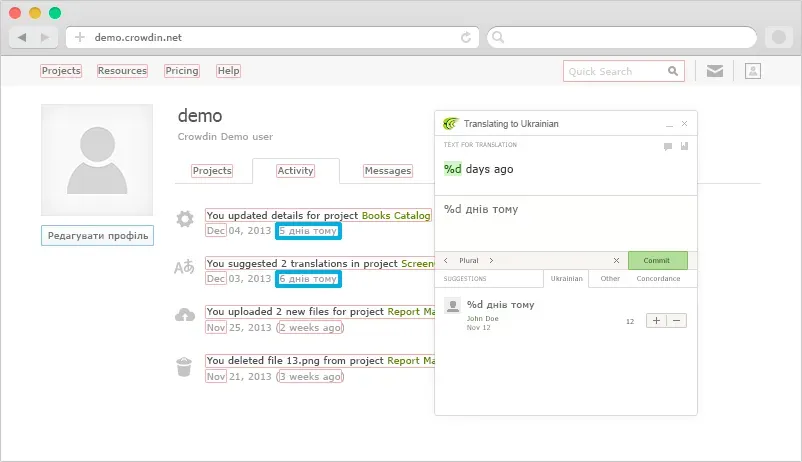Image resolution: width=802 pixels, height=462 pixels.
Task: Go to next plural form arrow
Action: click(491, 260)
